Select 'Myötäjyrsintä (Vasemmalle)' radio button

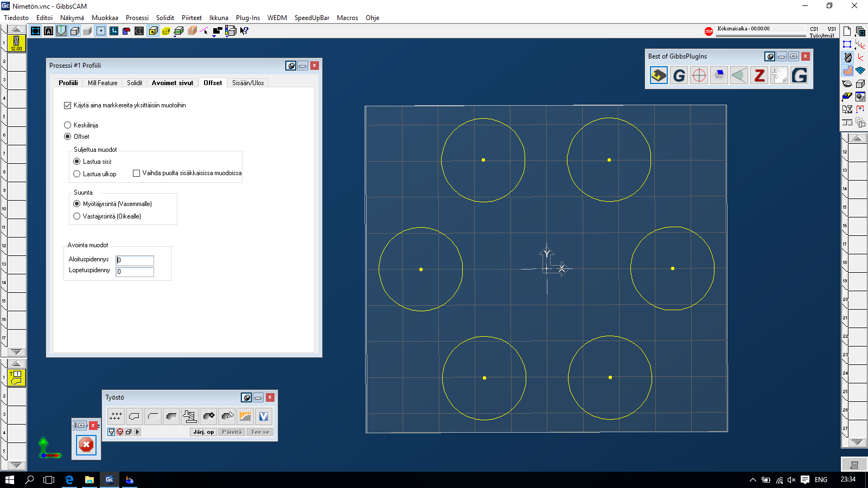77,204
